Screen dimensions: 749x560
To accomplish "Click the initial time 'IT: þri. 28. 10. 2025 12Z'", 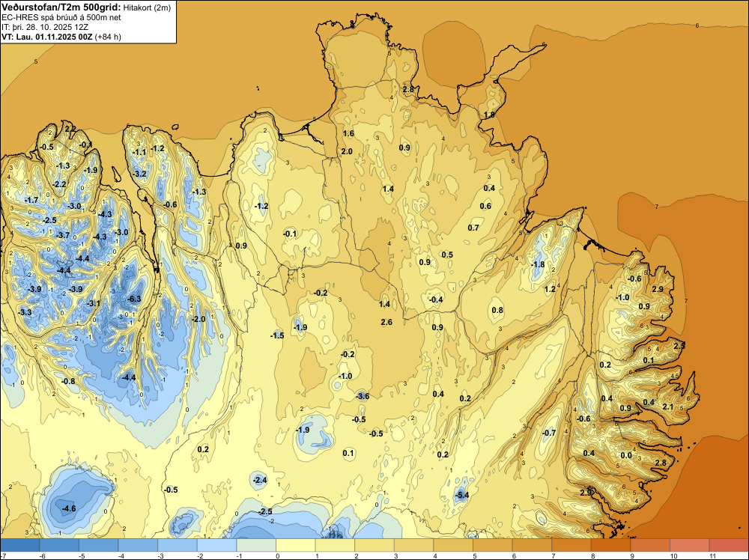I will (x=45, y=27).
